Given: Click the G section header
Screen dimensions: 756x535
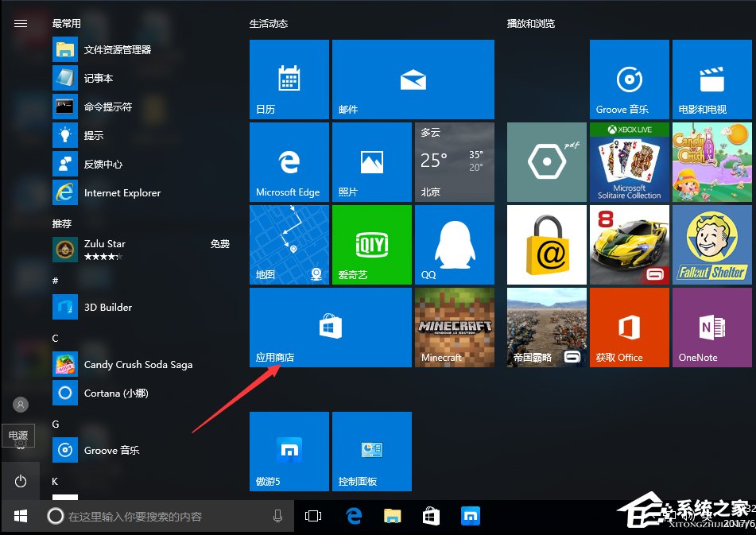Looking at the screenshot, I should coord(55,424).
